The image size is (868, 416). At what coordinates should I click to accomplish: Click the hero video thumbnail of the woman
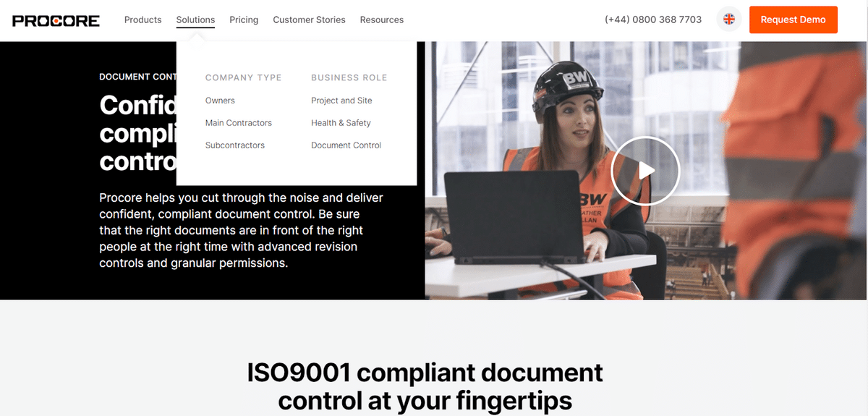[646, 171]
